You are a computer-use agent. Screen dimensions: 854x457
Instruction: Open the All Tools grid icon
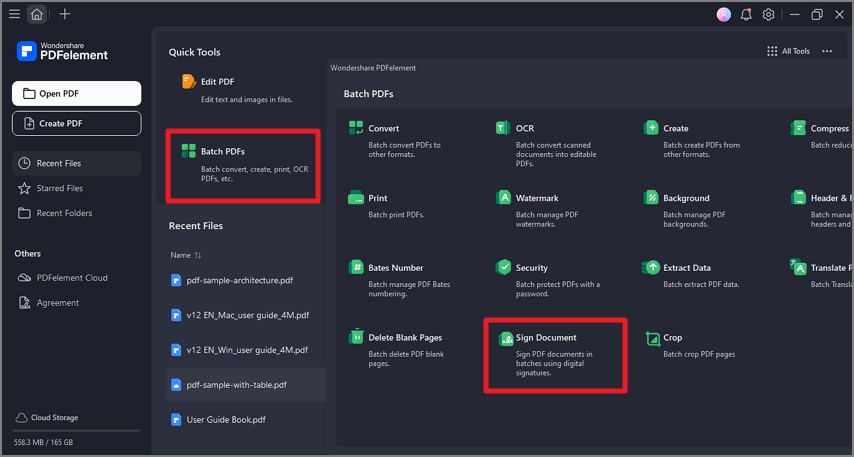tap(772, 51)
